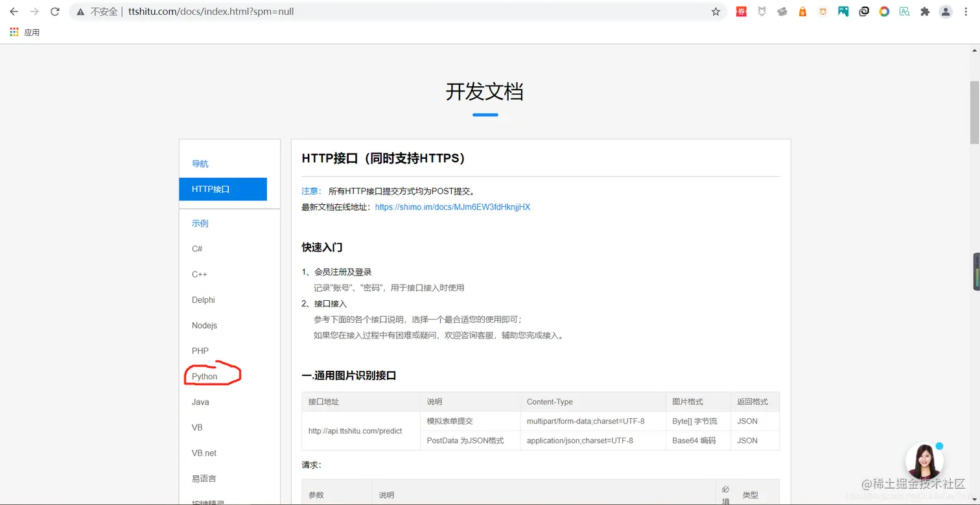This screenshot has height=505, width=980.
Task: Open the 应用 (Apps) shortcut
Action: coord(26,31)
